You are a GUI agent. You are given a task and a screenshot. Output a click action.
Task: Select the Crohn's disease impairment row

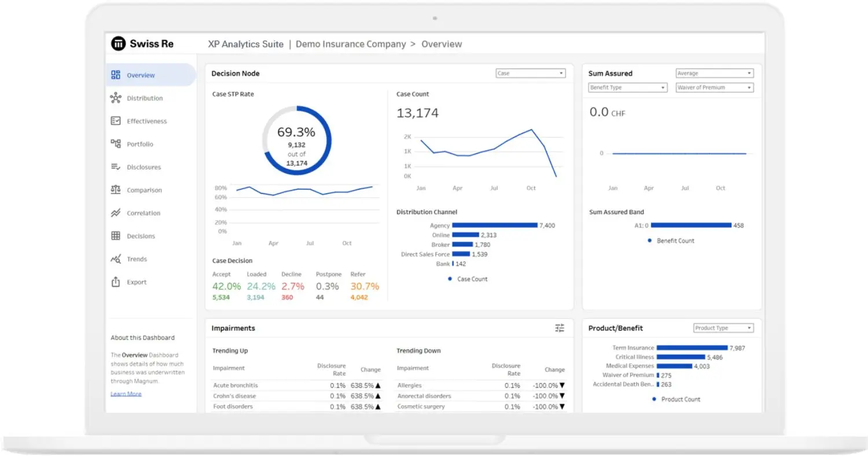click(x=297, y=396)
